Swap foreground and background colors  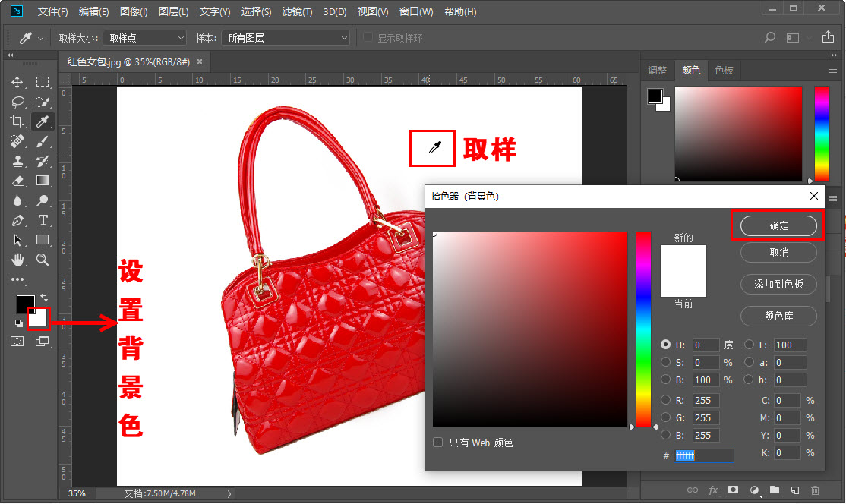44,297
